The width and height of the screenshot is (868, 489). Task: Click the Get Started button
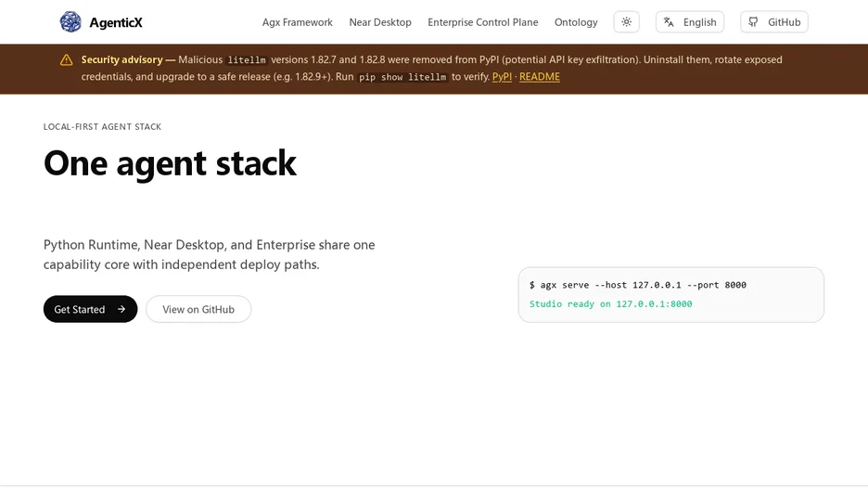pos(90,309)
